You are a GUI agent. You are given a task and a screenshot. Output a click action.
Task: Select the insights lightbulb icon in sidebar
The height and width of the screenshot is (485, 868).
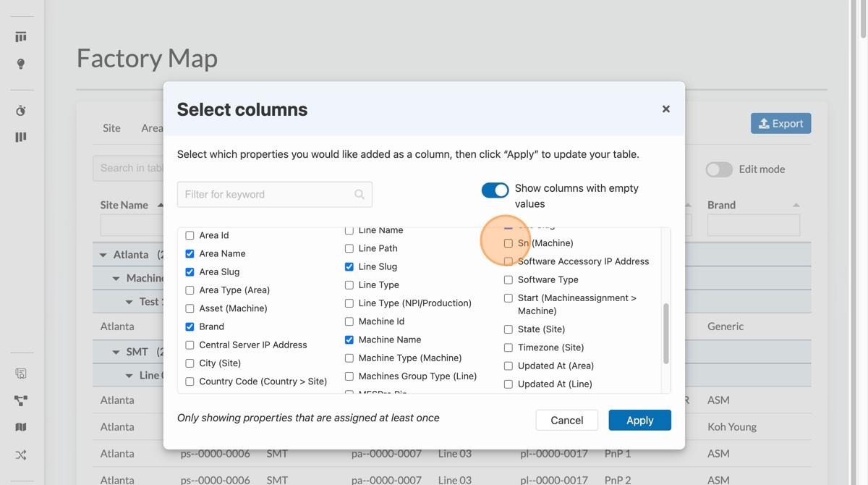pyautogui.click(x=20, y=62)
